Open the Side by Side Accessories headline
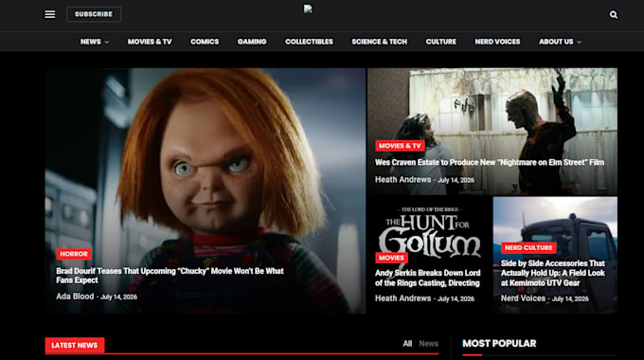Viewport: 644px width, 360px height. coord(553,273)
